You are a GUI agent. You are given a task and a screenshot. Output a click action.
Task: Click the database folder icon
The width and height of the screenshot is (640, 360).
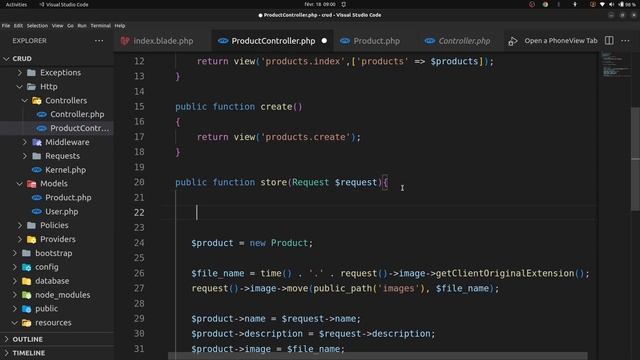tap(27, 281)
